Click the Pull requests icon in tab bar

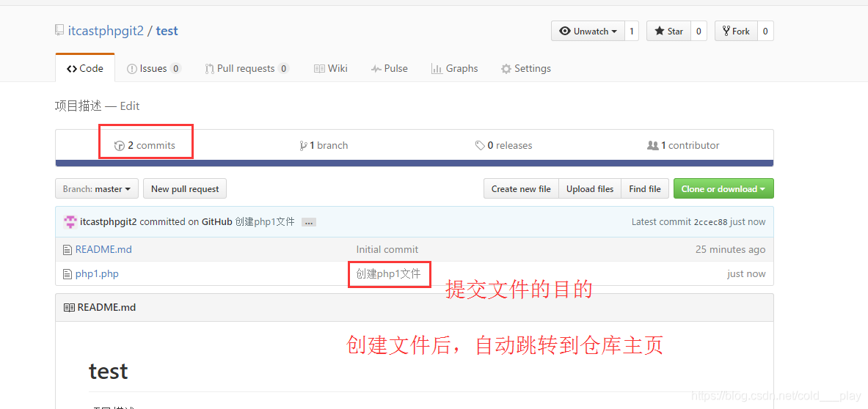tap(209, 69)
